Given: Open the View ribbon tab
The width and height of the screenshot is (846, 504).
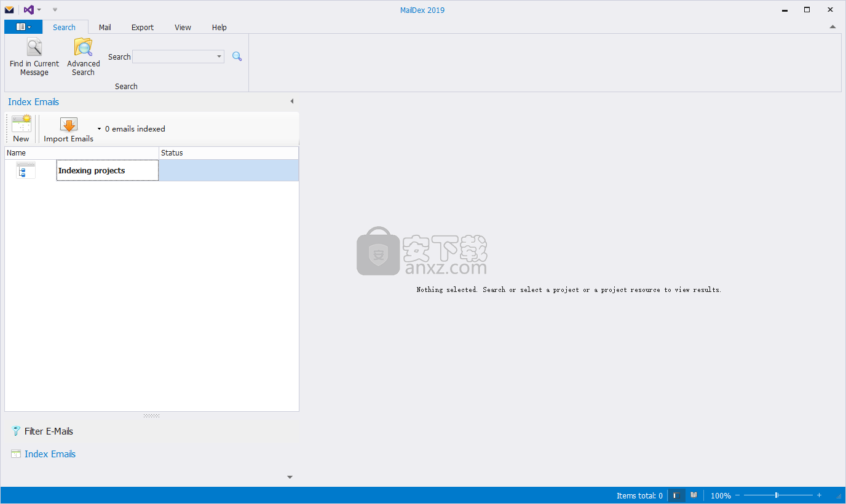Looking at the screenshot, I should click(183, 27).
